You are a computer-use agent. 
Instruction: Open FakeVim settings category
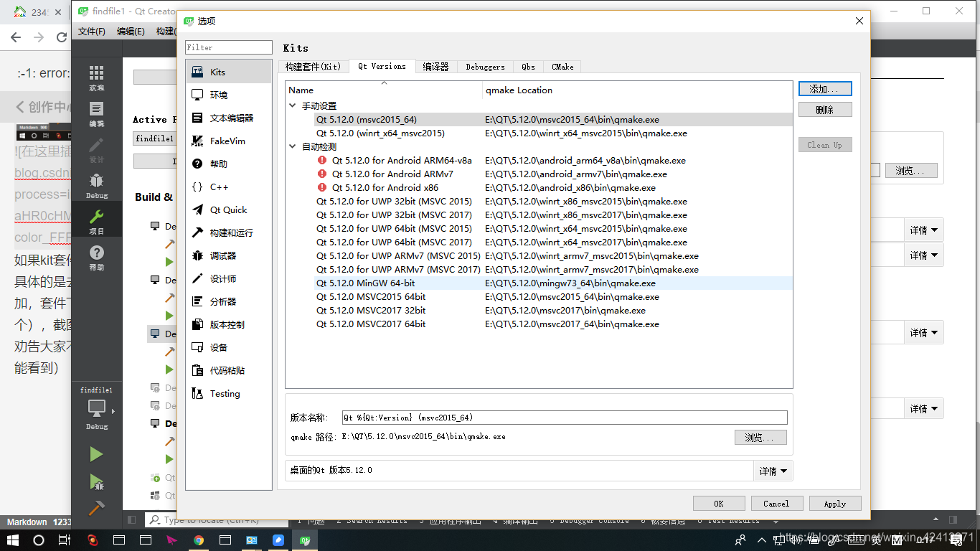(228, 141)
